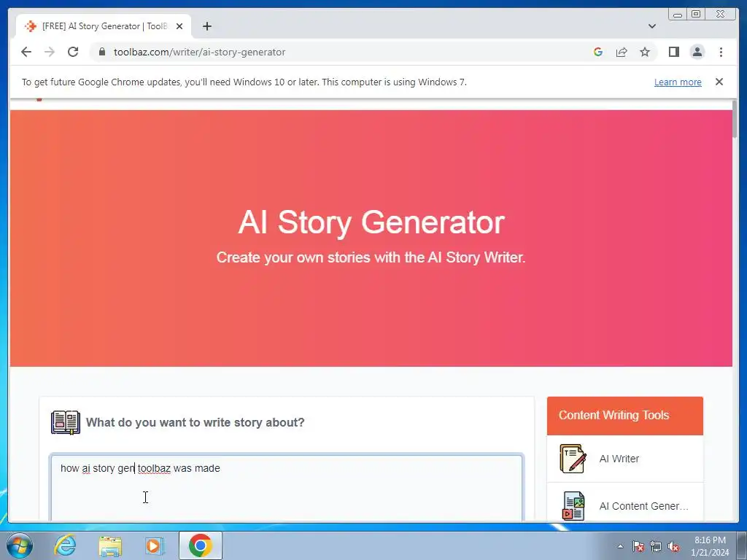The width and height of the screenshot is (747, 560).
Task: Open AI Content Generator tool
Action: pyautogui.click(x=624, y=502)
